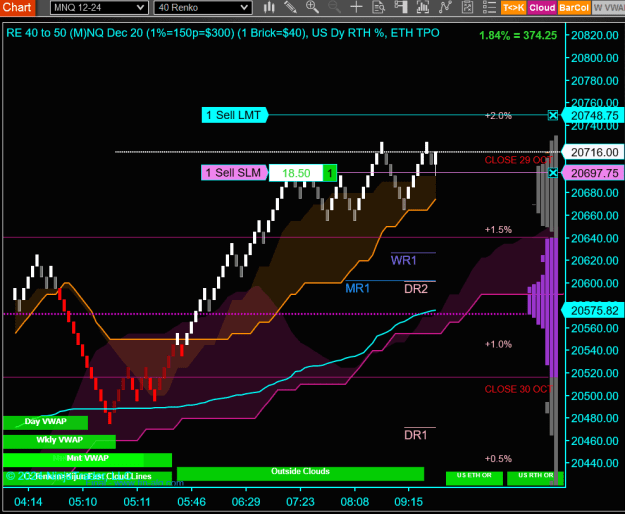Open the chart bar style icon
The height and width of the screenshot is (514, 625).
point(269,7)
